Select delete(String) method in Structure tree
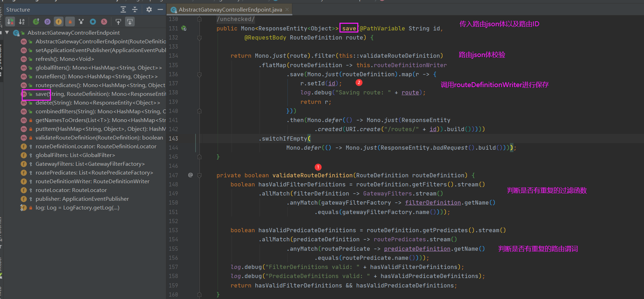 point(98,103)
